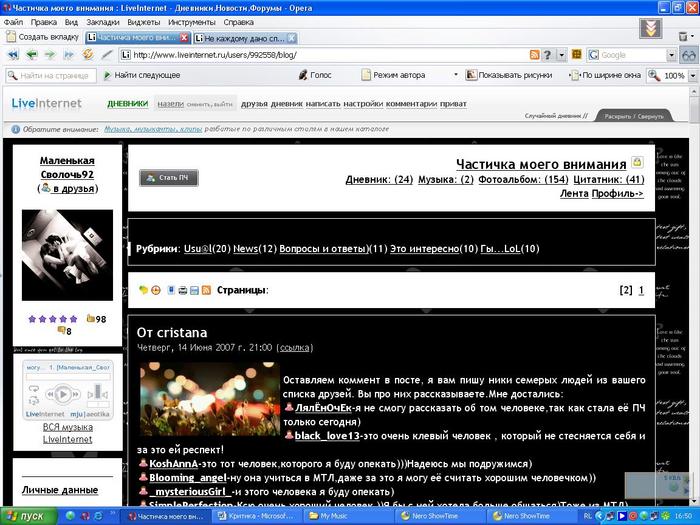Viewport: 700px width, 525px height.
Task: Click the music player volume control
Action: pos(98,393)
